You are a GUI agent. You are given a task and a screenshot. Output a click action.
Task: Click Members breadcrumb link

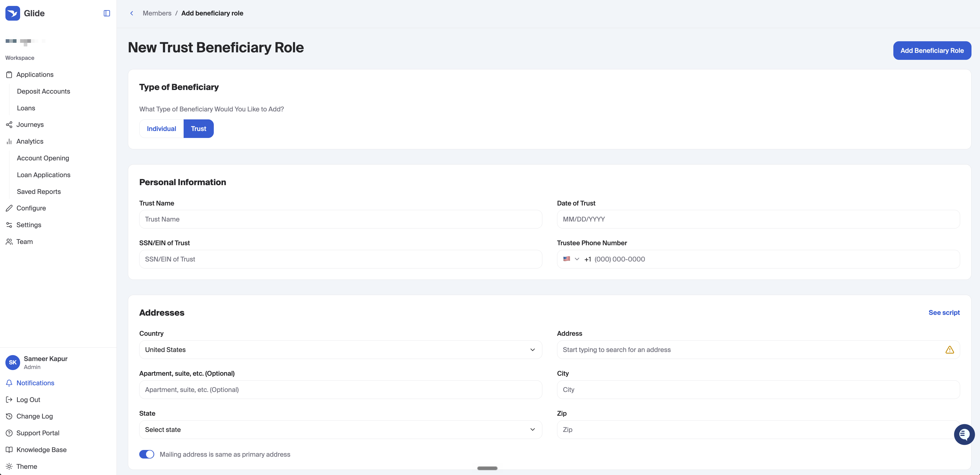tap(157, 13)
